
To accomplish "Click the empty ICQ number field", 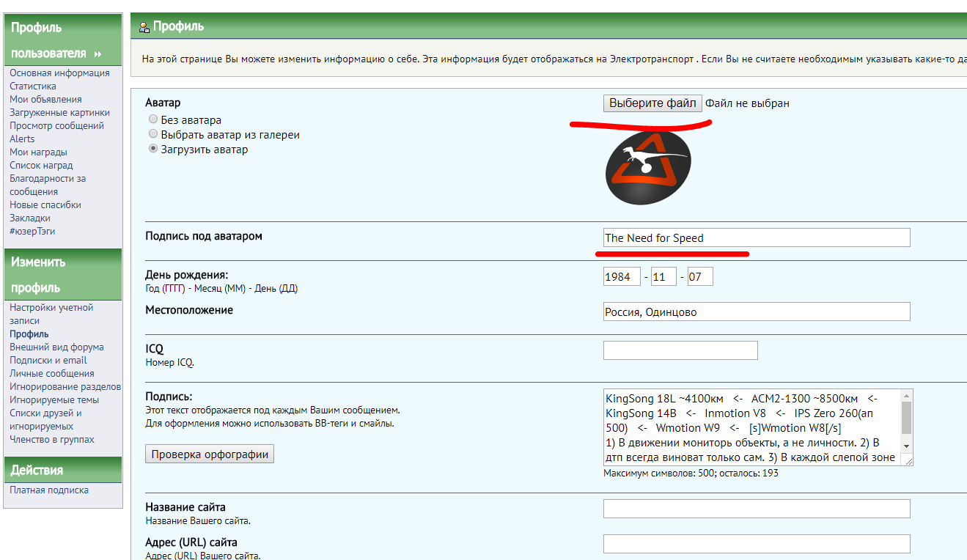I will coord(680,351).
